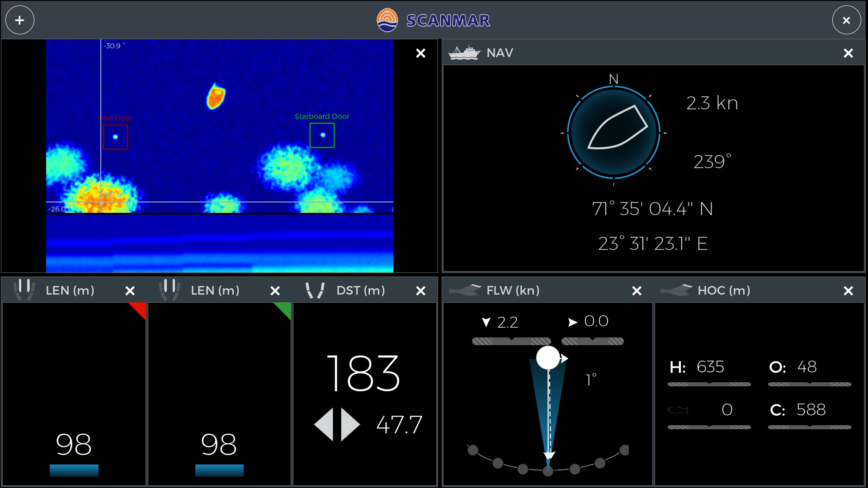868x488 pixels.
Task: Click the DST door spread icon
Action: [x=315, y=290]
